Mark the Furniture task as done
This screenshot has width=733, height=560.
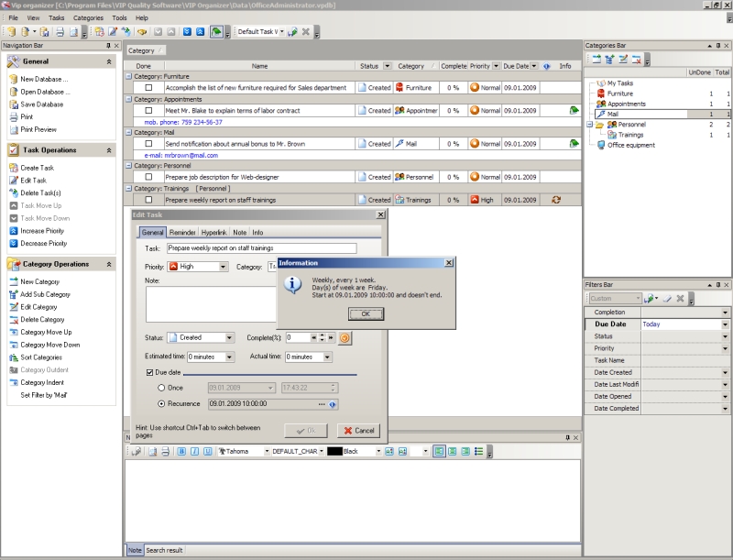pos(148,88)
